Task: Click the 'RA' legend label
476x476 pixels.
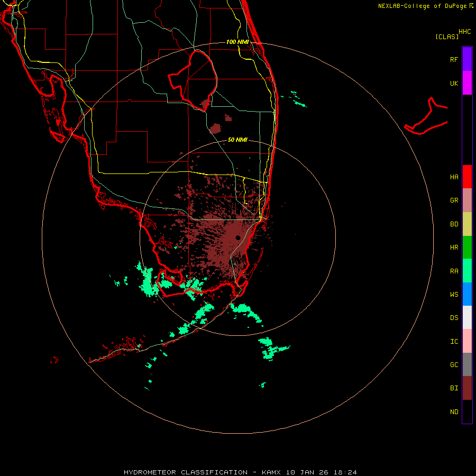Action: click(454, 271)
